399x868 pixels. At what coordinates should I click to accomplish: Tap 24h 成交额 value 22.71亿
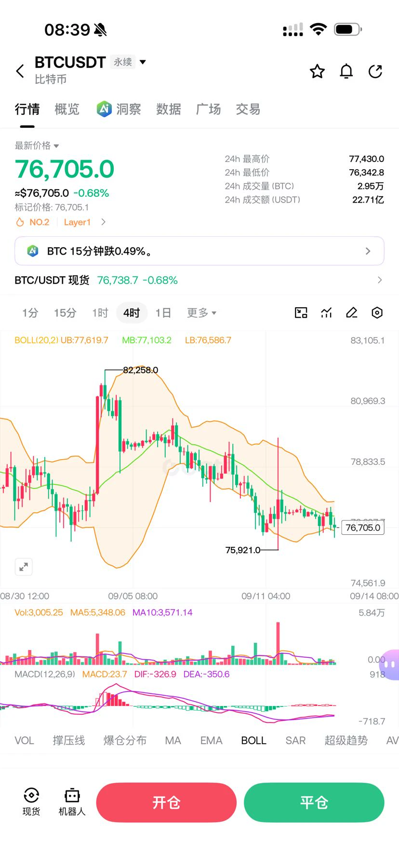(368, 200)
